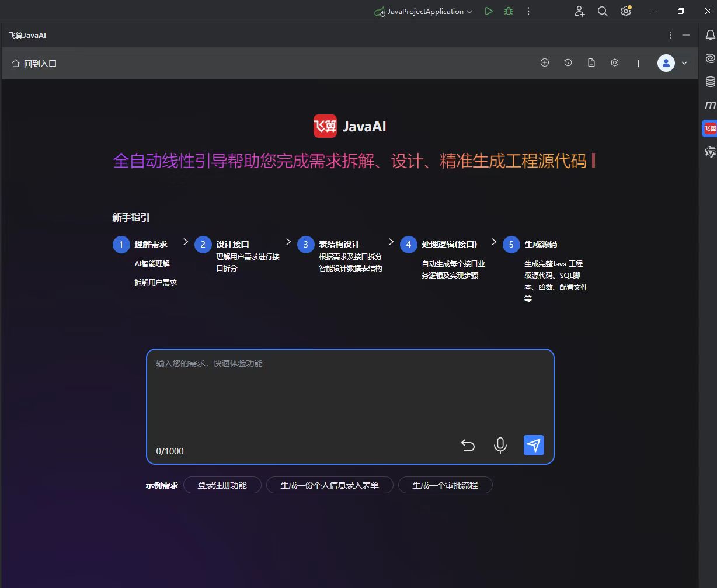Click step 5 title 生成源码
717x588 pixels.
pos(541,244)
